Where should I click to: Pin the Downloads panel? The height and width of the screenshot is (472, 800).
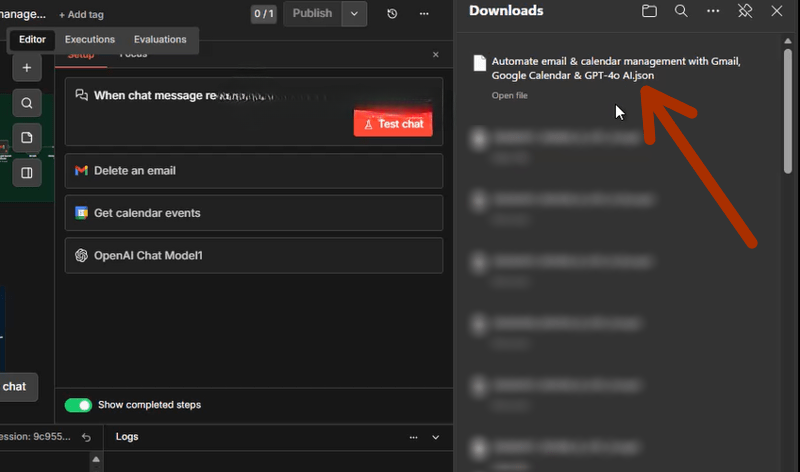pyautogui.click(x=745, y=11)
